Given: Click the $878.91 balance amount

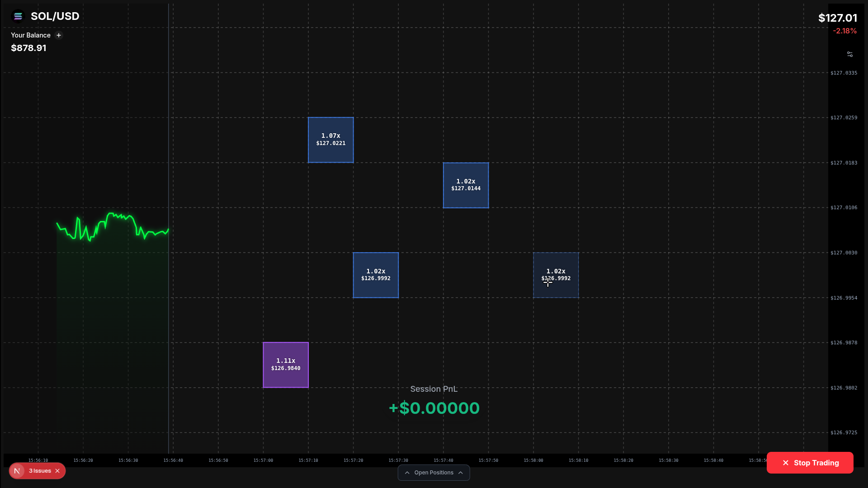Looking at the screenshot, I should [x=28, y=48].
